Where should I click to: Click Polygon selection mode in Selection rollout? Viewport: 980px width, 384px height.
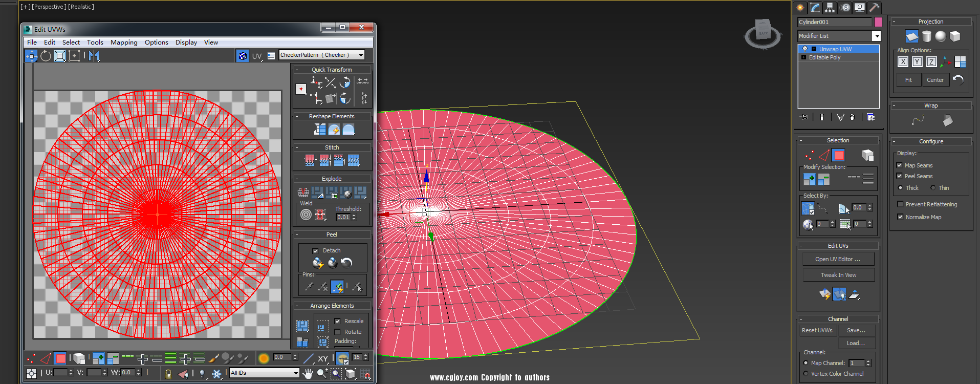[839, 155]
